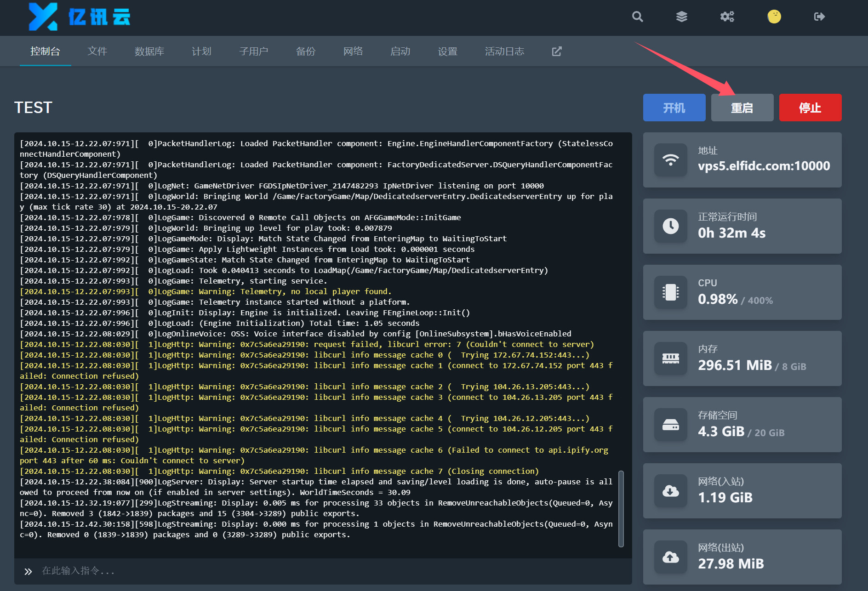Click the inbound network download icon

pyautogui.click(x=671, y=491)
